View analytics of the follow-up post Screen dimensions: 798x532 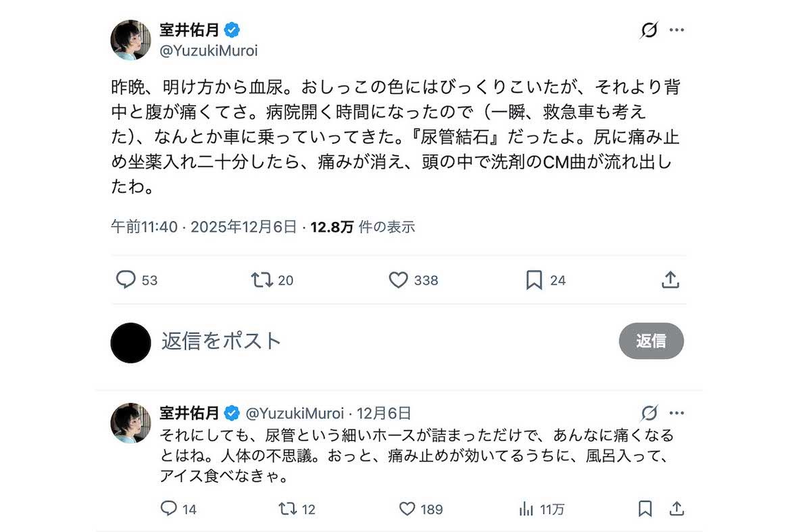pyautogui.click(x=526, y=508)
